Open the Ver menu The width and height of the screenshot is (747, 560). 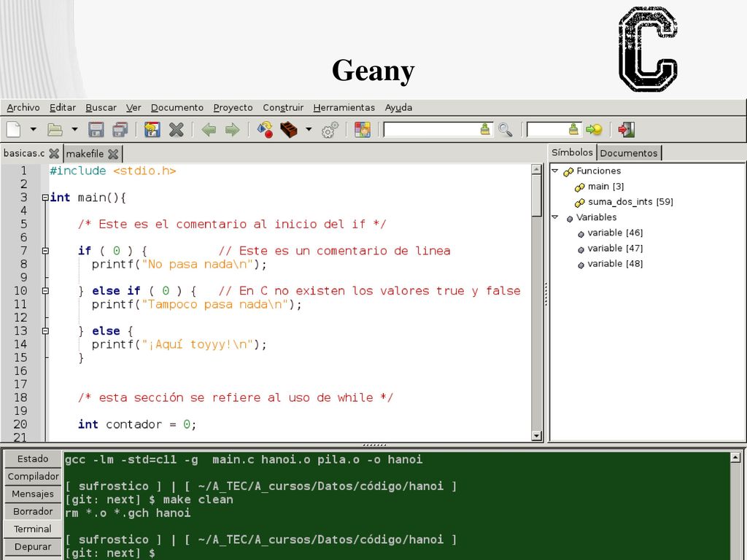point(133,108)
